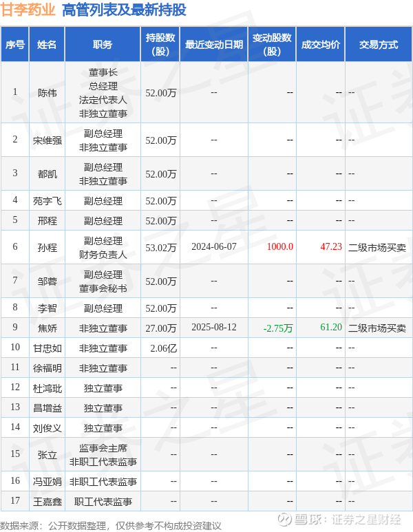Click 二级市场买卖 in 焦娇's row
The height and width of the screenshot is (532, 413).
(x=377, y=328)
